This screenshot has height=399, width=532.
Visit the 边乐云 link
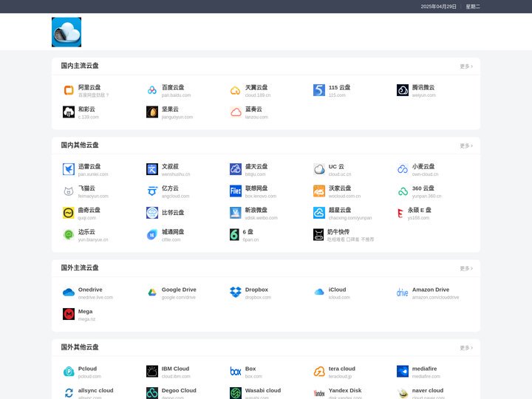coord(86,232)
